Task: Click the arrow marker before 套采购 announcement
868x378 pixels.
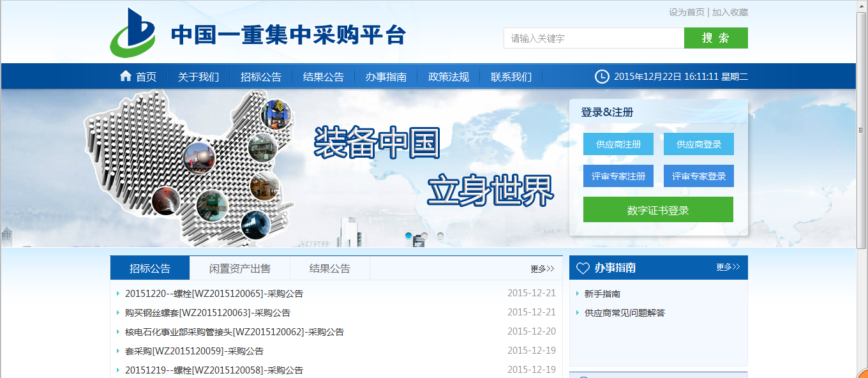Action: [x=117, y=351]
